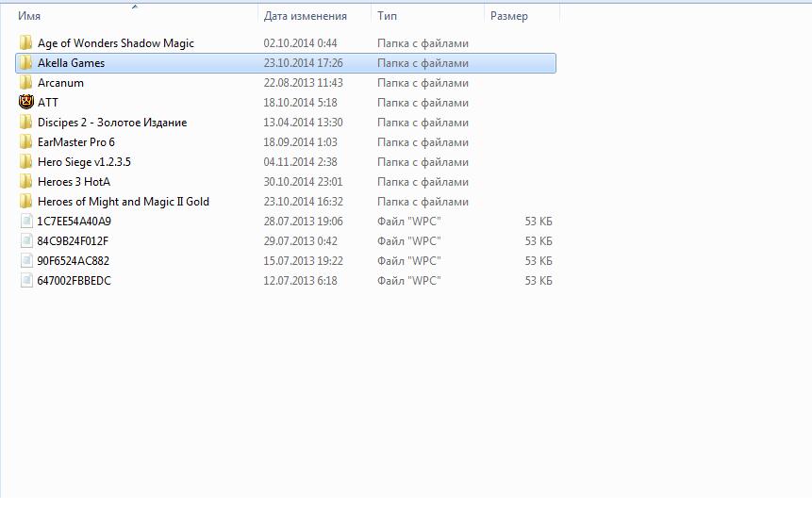Click the date 30.10.2014 23:01
This screenshot has width=812, height=510.
point(303,182)
